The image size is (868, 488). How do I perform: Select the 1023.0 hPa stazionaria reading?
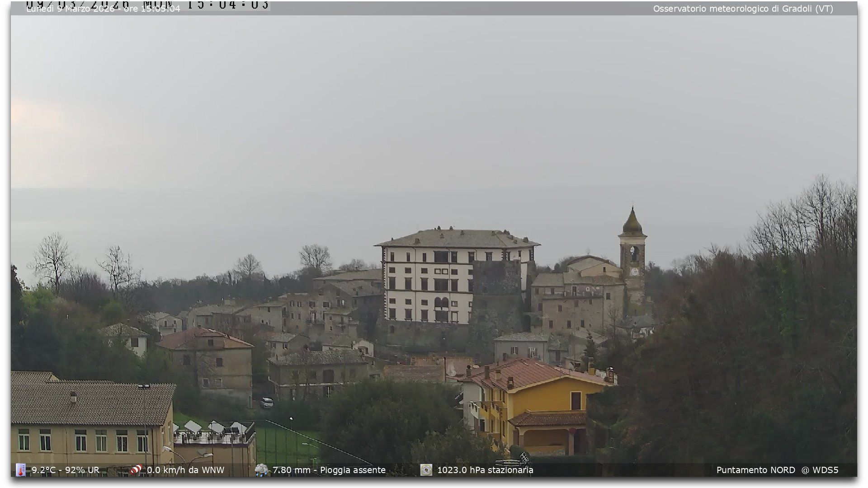[485, 470]
